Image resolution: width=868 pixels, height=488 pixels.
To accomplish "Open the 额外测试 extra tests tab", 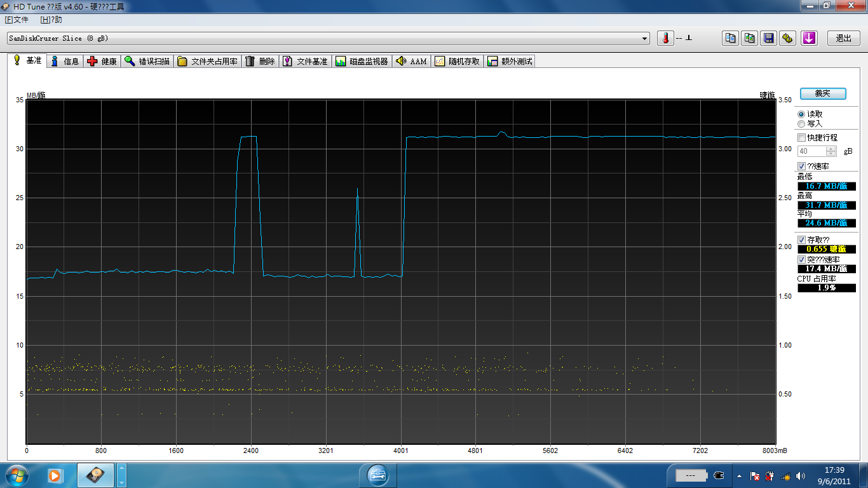I will (510, 61).
